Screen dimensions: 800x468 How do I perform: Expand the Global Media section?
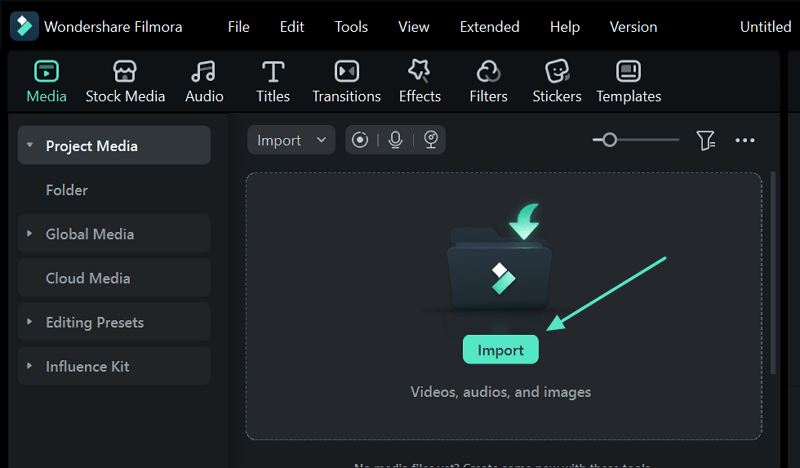[x=30, y=234]
